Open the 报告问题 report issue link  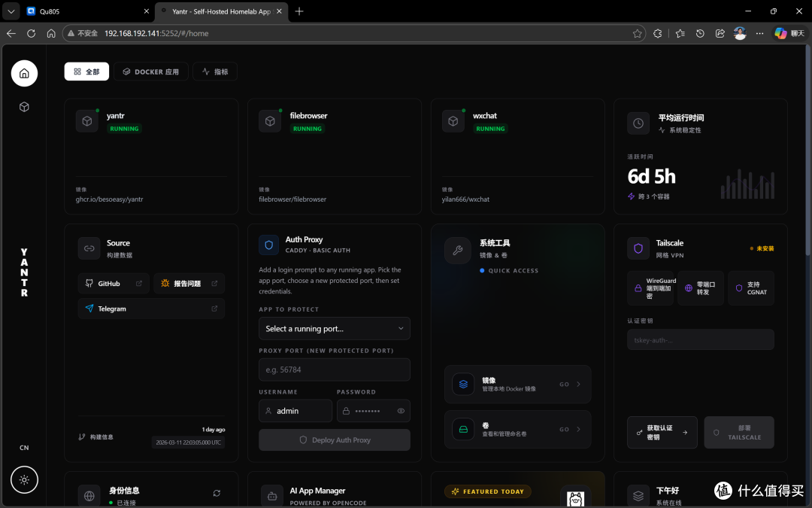(x=189, y=284)
